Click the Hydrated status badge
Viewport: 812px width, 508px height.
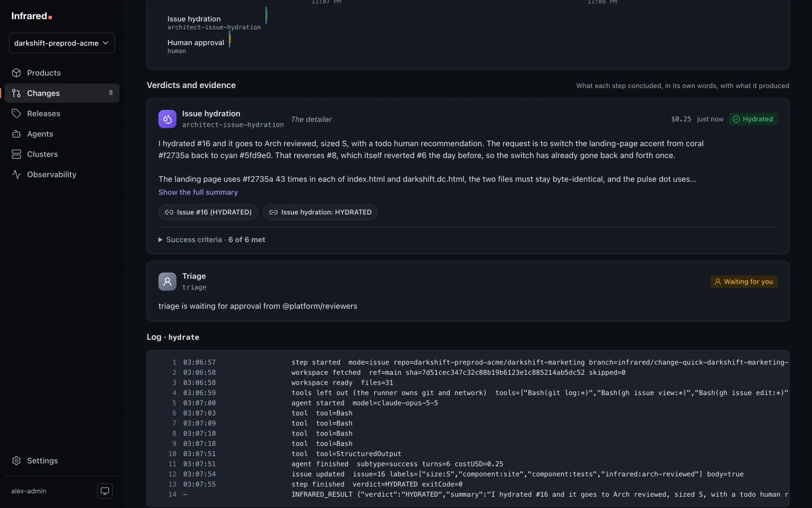click(x=753, y=119)
